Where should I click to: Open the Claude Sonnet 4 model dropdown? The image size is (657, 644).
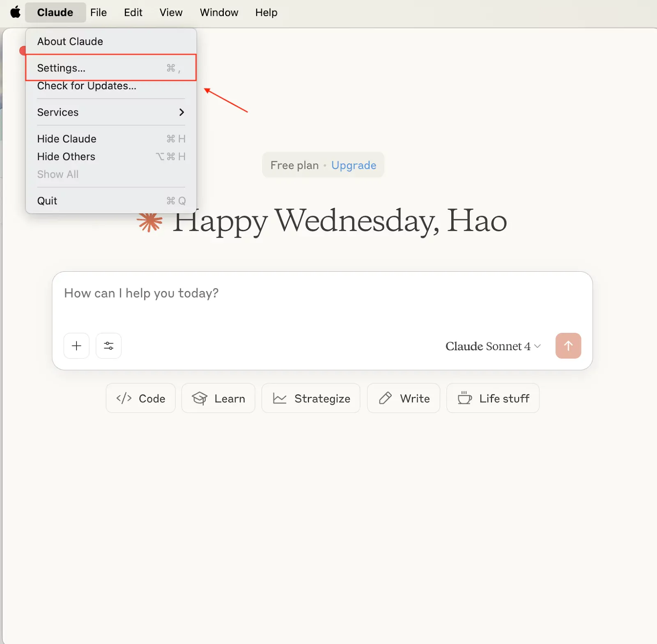[493, 346]
